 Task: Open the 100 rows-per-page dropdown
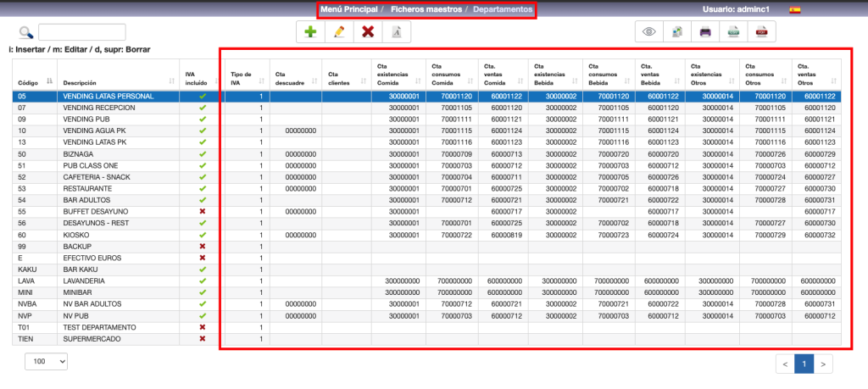click(49, 361)
